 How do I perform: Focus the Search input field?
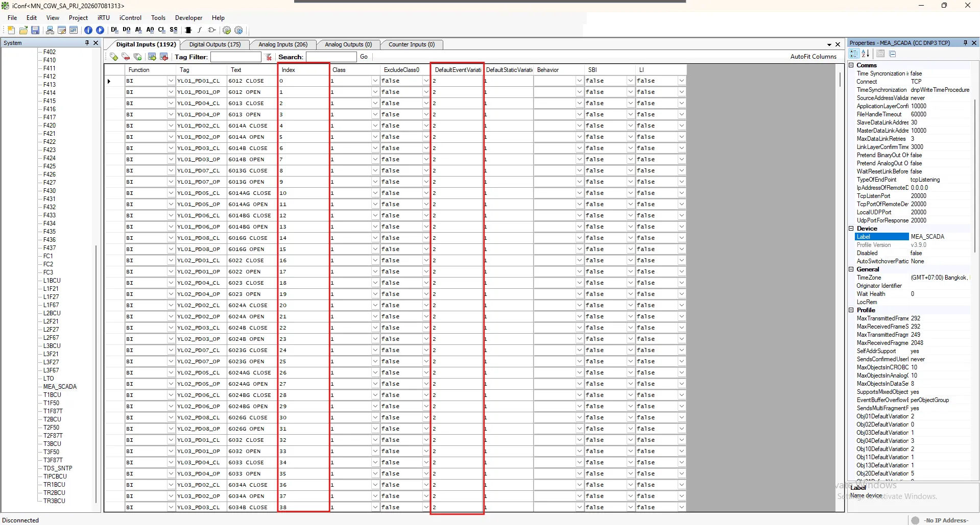point(331,57)
